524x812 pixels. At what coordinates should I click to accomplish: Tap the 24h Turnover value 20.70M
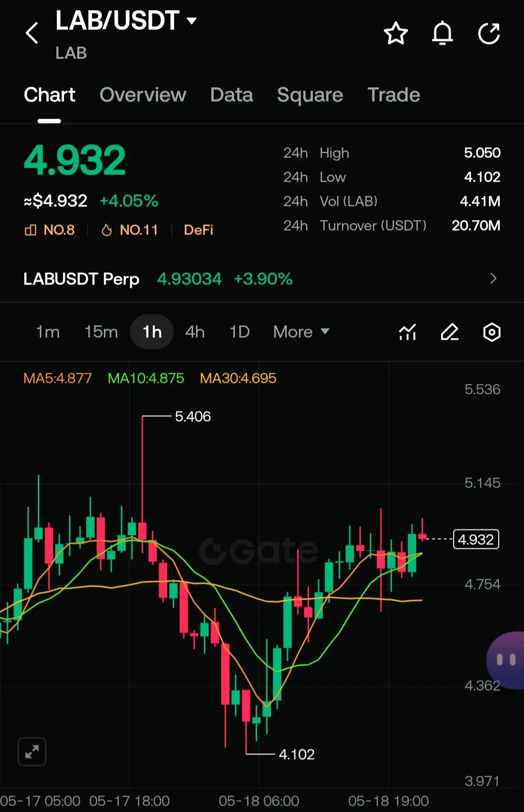pos(476,225)
